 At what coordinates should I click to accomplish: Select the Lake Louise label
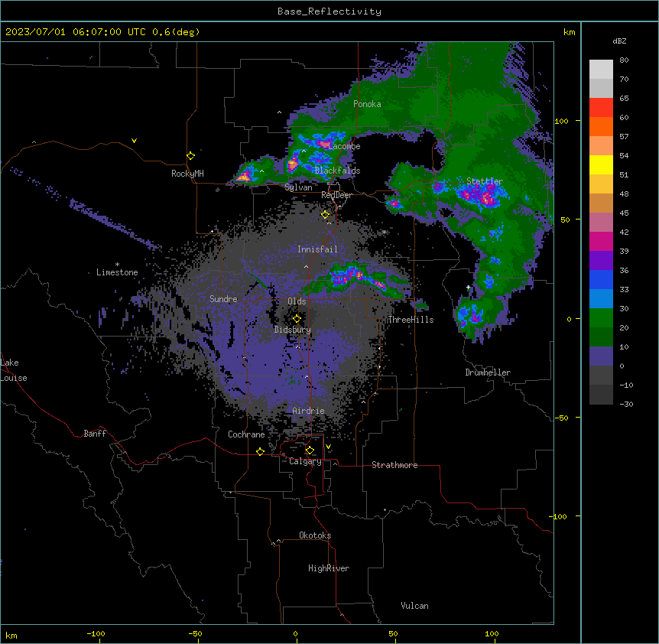tap(12, 370)
